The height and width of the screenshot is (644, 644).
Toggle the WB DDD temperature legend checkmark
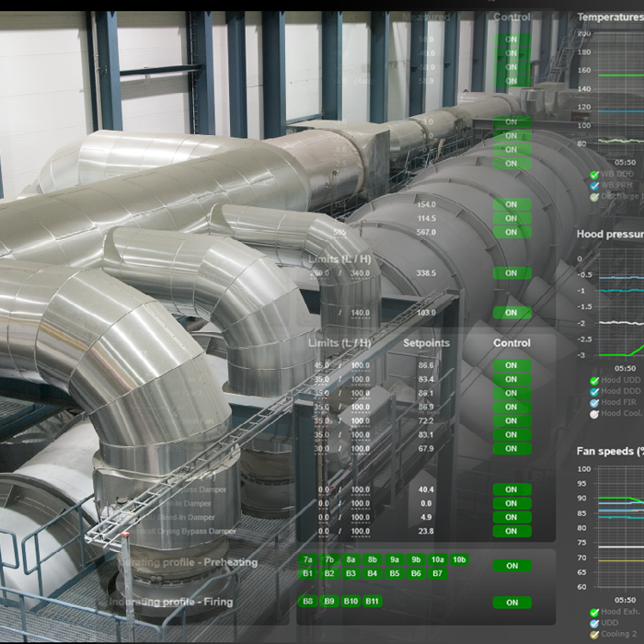(x=594, y=175)
